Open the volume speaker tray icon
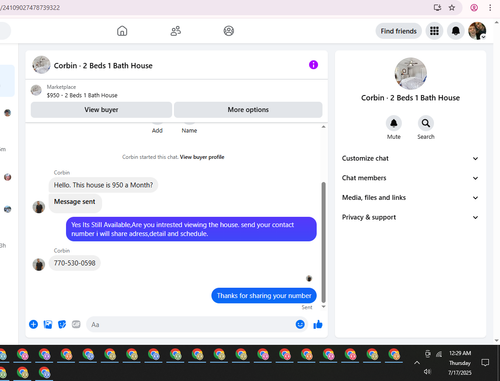Viewport: 500px width, 381px height. pyautogui.click(x=427, y=371)
